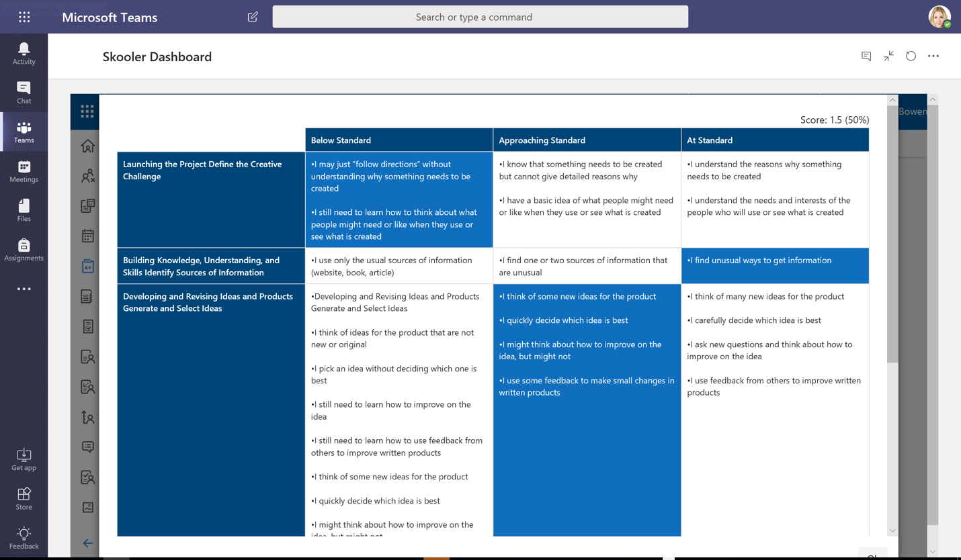Click the outer page scrollbar up arrow
Image resolution: width=961 pixels, height=560 pixels.
(933, 99)
